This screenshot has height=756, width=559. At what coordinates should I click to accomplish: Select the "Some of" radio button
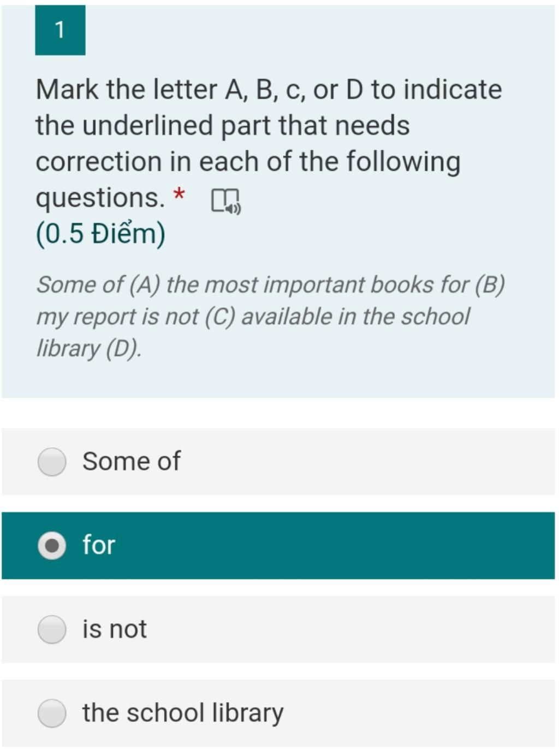(x=52, y=462)
